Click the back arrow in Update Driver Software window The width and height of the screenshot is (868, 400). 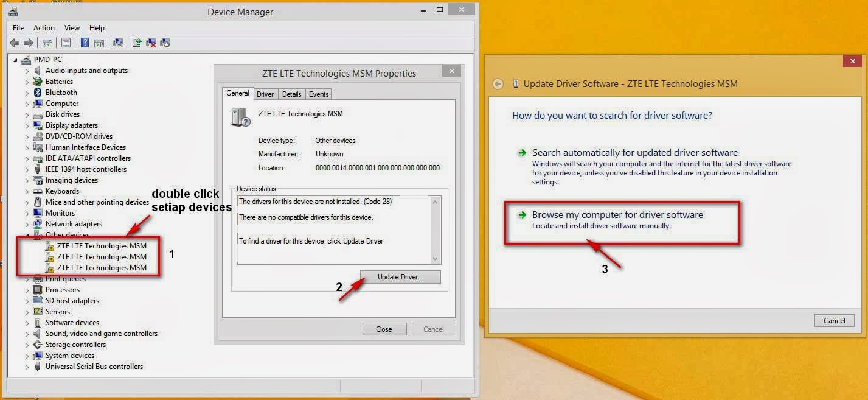tap(498, 84)
